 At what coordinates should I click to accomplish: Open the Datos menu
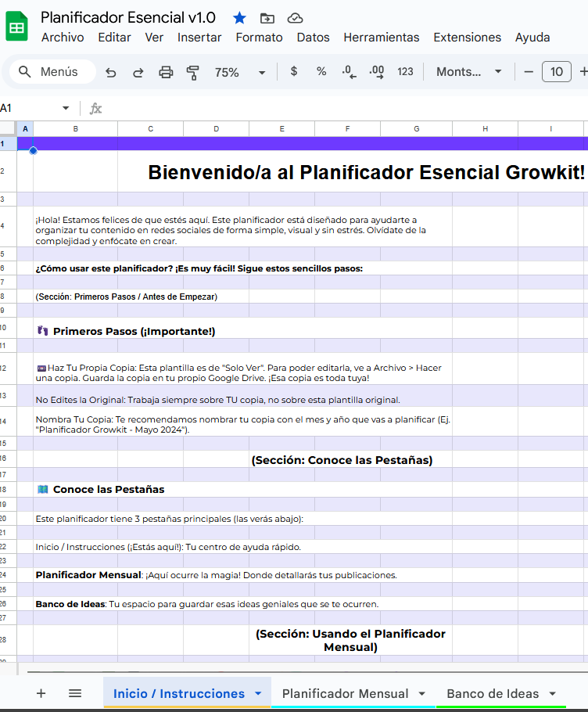pos(313,38)
